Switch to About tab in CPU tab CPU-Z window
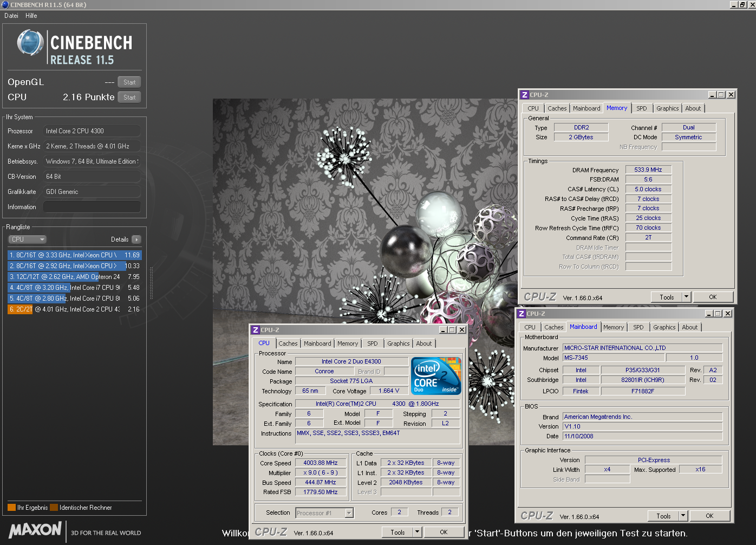Image resolution: width=756 pixels, height=545 pixels. point(423,343)
